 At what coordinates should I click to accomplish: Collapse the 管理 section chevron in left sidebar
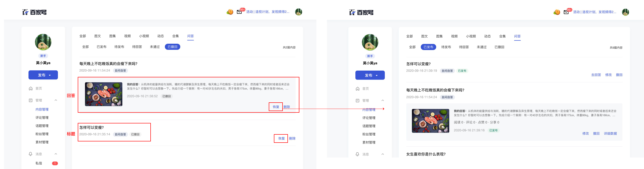[x=56, y=100]
